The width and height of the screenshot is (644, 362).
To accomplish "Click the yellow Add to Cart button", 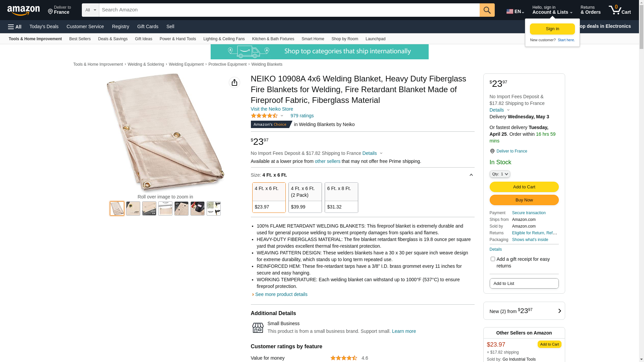I will tap(524, 187).
